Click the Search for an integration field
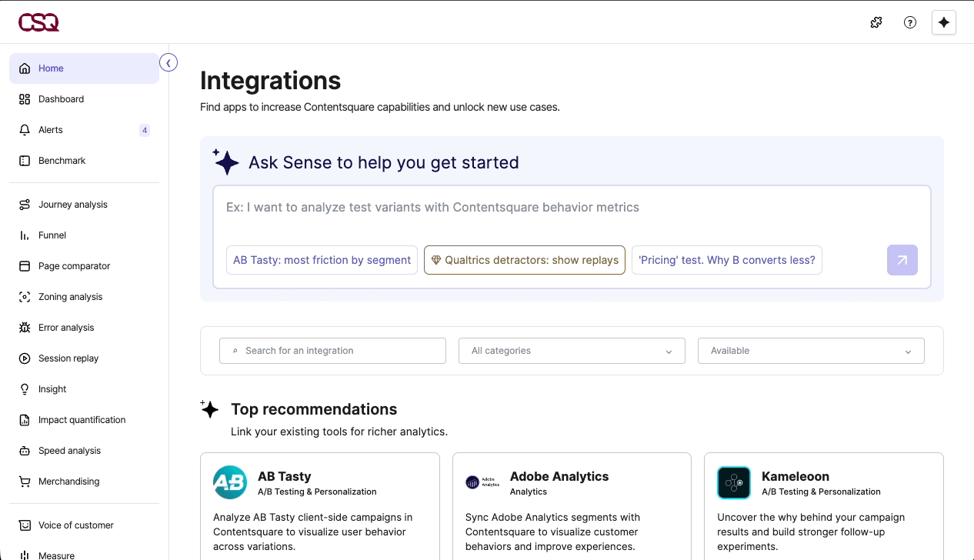The image size is (974, 560). pyautogui.click(x=332, y=351)
